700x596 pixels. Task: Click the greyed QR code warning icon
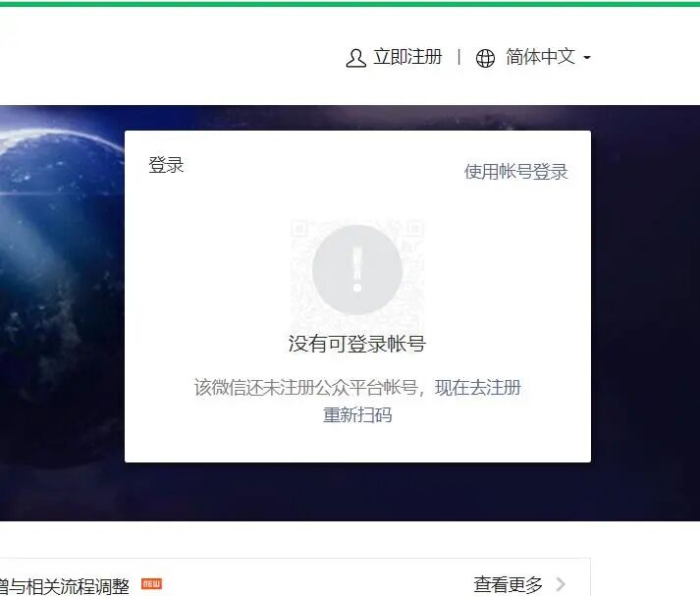click(357, 270)
